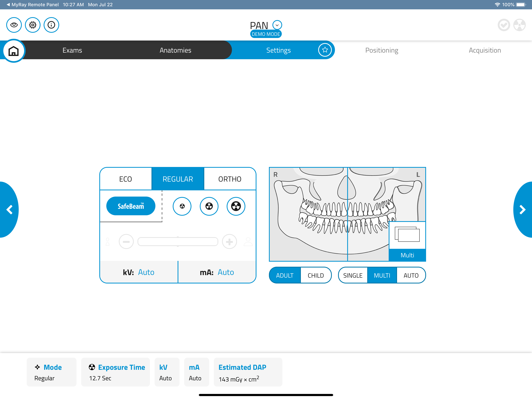Switch patient type to CHILD
Screen dimensions: 532x399
315,275
